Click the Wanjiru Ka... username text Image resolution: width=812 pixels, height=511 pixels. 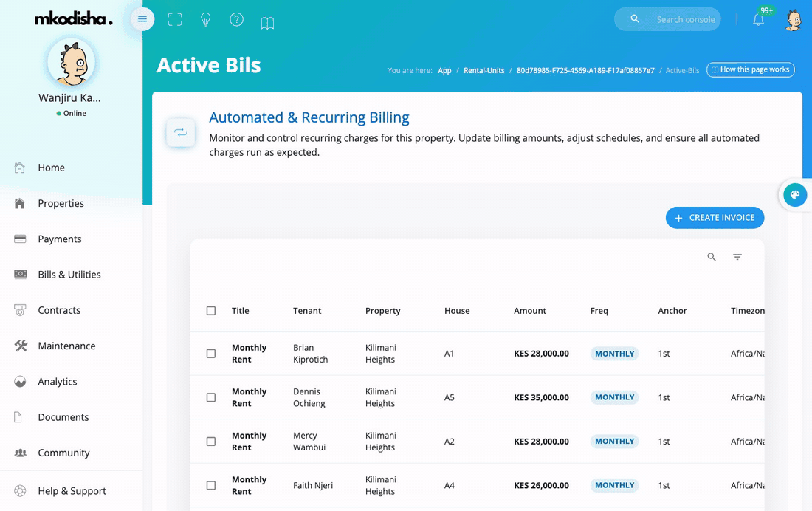click(69, 98)
